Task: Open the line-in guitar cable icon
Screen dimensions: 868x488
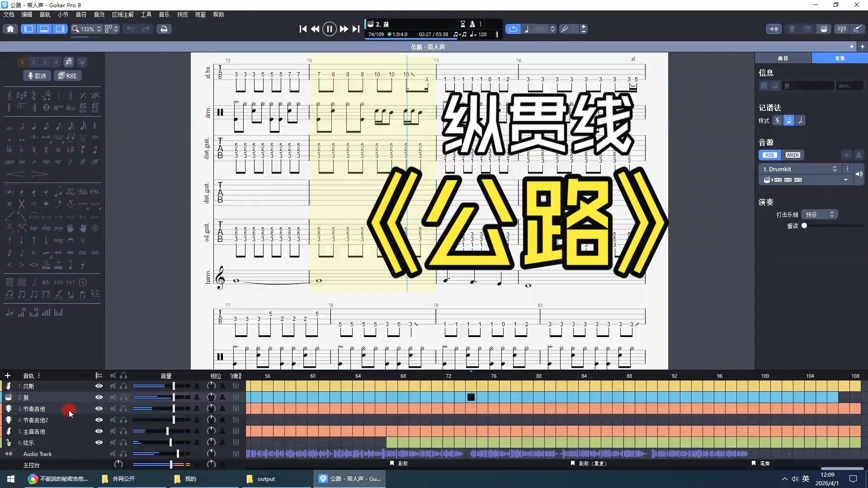Action: (857, 29)
